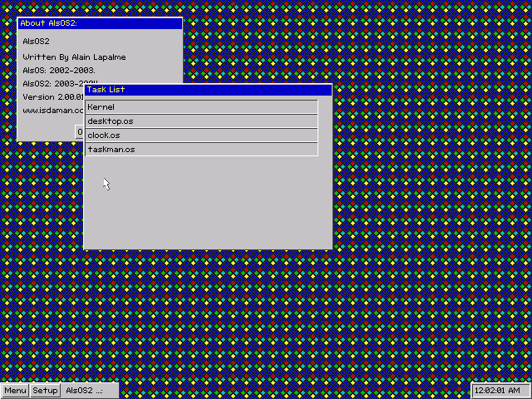The height and width of the screenshot is (399, 532).
Task: Check the time on the taskbar clock
Action: tap(500, 391)
